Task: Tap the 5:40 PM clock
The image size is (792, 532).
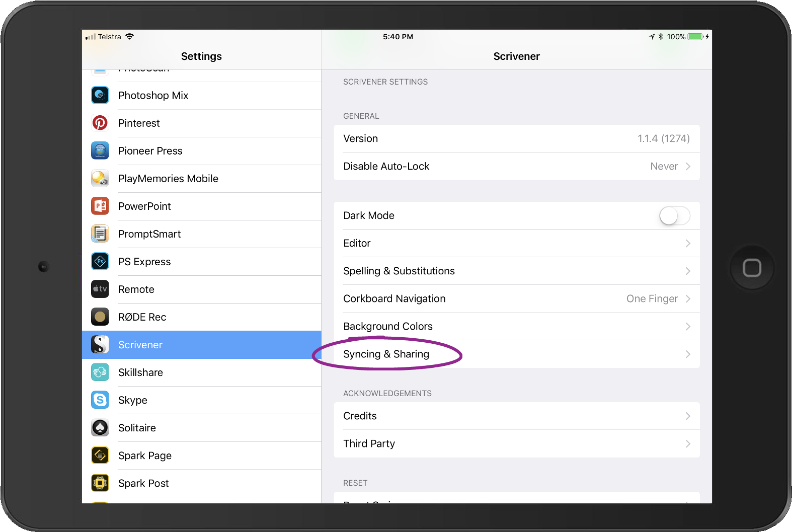Action: 398,37
